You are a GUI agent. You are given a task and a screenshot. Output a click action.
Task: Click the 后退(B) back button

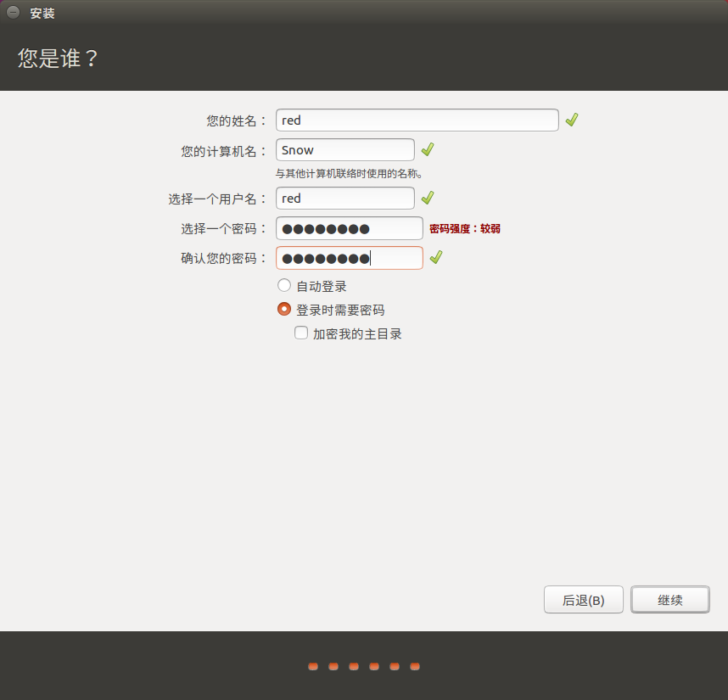(x=583, y=599)
